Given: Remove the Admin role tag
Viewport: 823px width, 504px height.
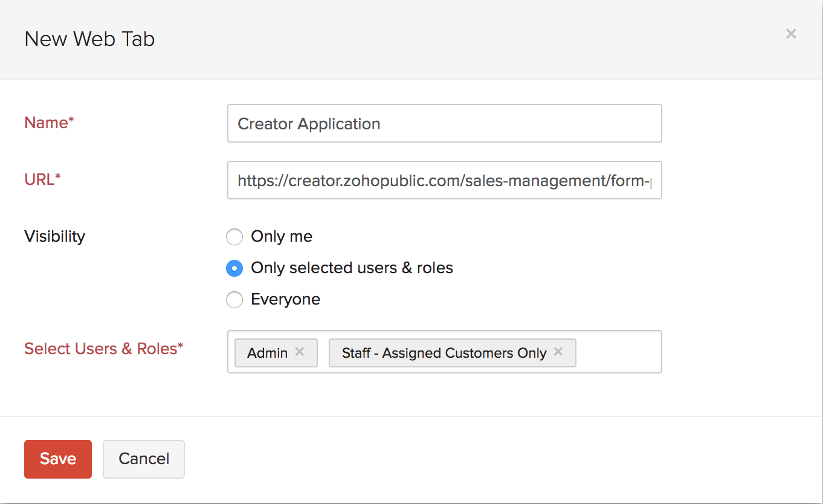Looking at the screenshot, I should click(x=299, y=352).
